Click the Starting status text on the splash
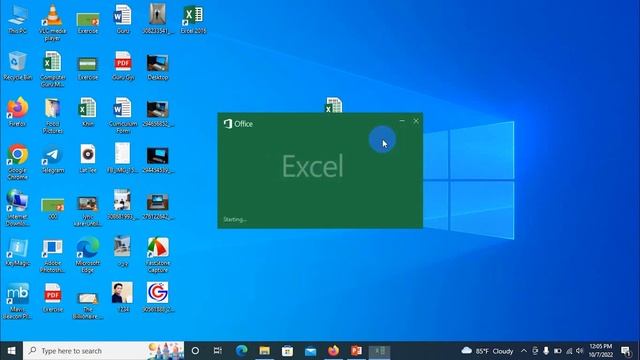The image size is (640, 360). click(x=235, y=220)
